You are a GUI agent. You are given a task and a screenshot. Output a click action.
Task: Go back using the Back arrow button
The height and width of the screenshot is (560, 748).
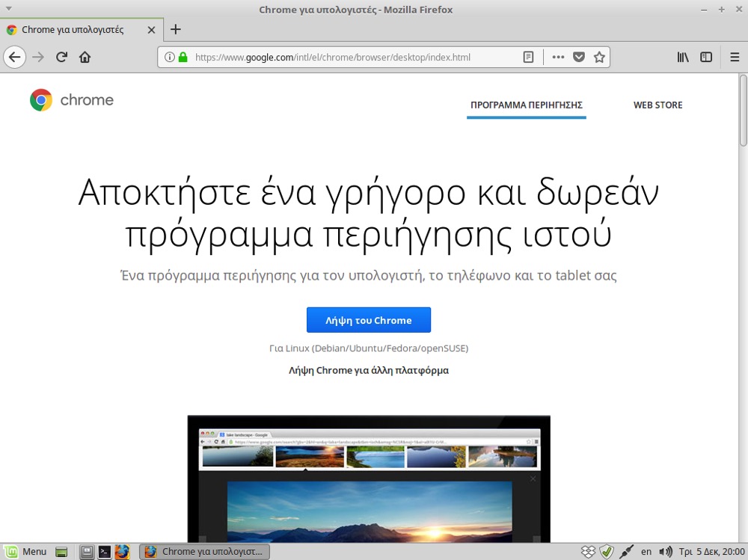(x=15, y=58)
